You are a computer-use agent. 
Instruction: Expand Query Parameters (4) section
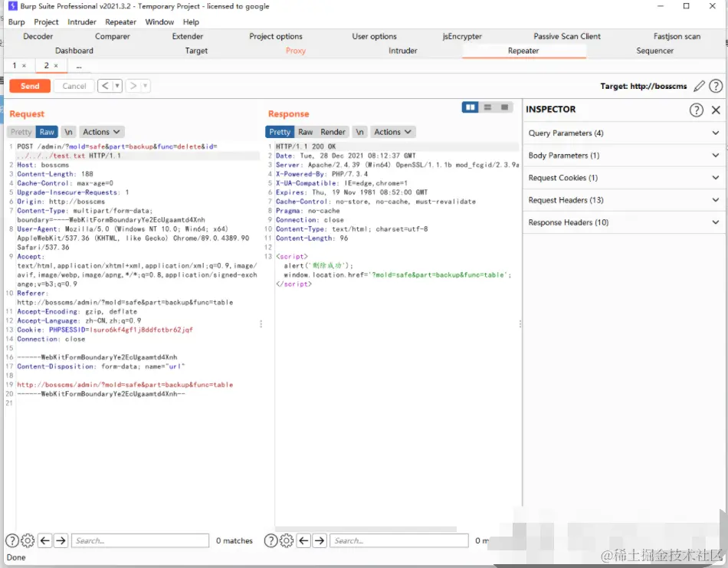click(624, 133)
